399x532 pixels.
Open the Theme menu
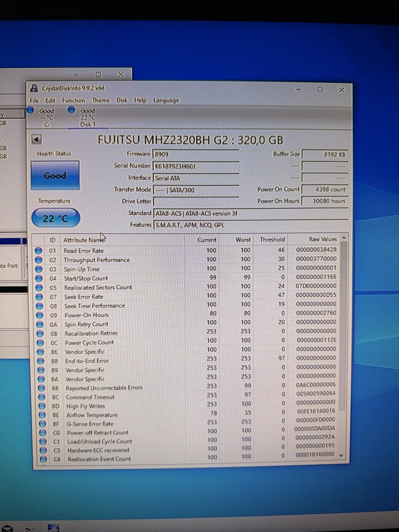[101, 101]
